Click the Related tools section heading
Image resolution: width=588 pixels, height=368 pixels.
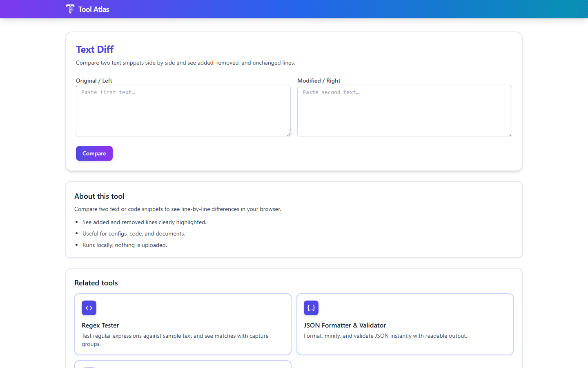96,283
